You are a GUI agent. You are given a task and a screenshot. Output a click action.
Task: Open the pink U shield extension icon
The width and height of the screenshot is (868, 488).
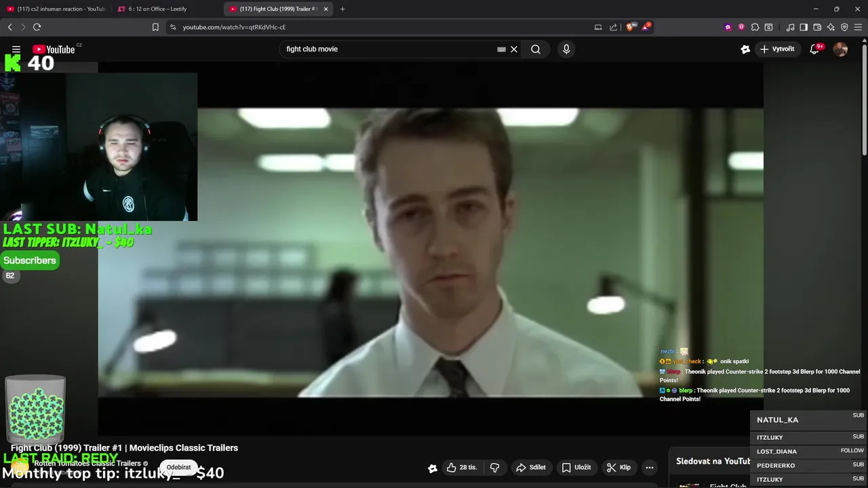point(741,27)
